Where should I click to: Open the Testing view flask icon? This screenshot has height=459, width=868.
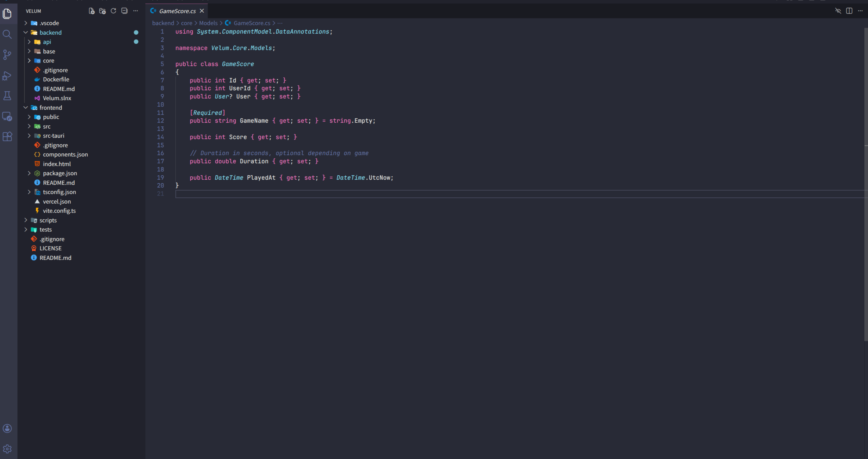(x=7, y=96)
